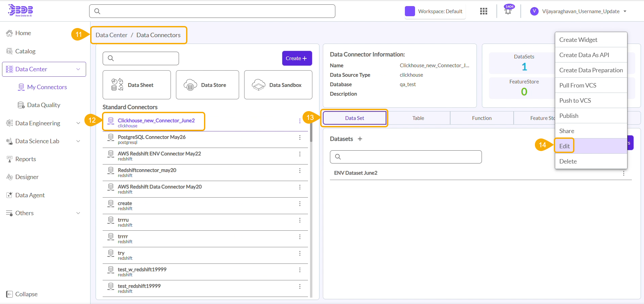
Task: Open the user account dropdown arrow
Action: point(625,11)
